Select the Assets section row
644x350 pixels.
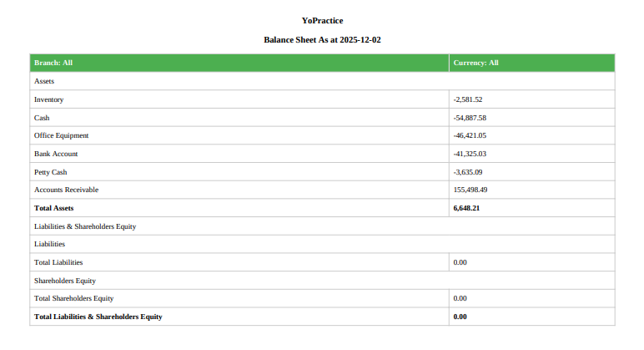click(322, 81)
